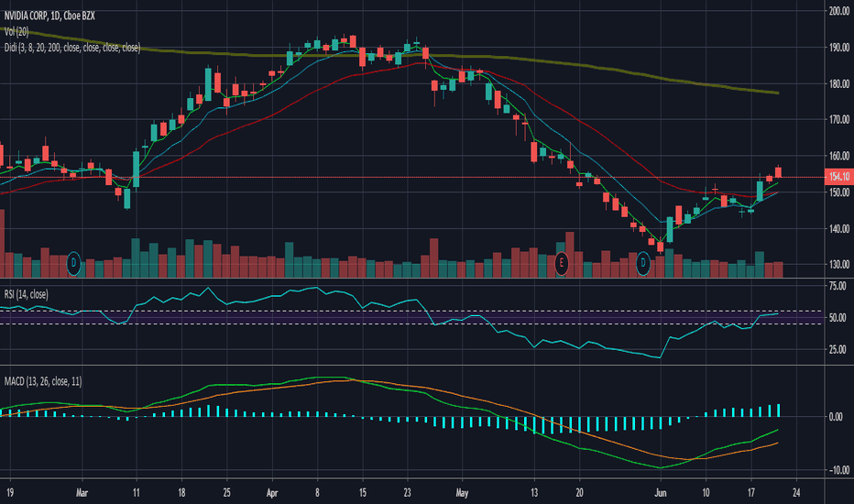Select the MACD (13, 26, close, 11) label
The width and height of the screenshot is (854, 504).
pos(43,381)
